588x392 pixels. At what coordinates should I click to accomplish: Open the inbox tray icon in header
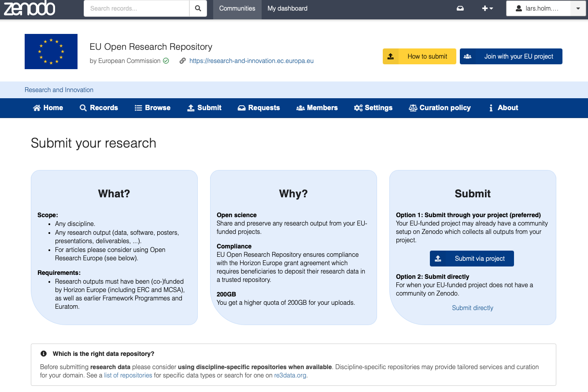point(460,8)
